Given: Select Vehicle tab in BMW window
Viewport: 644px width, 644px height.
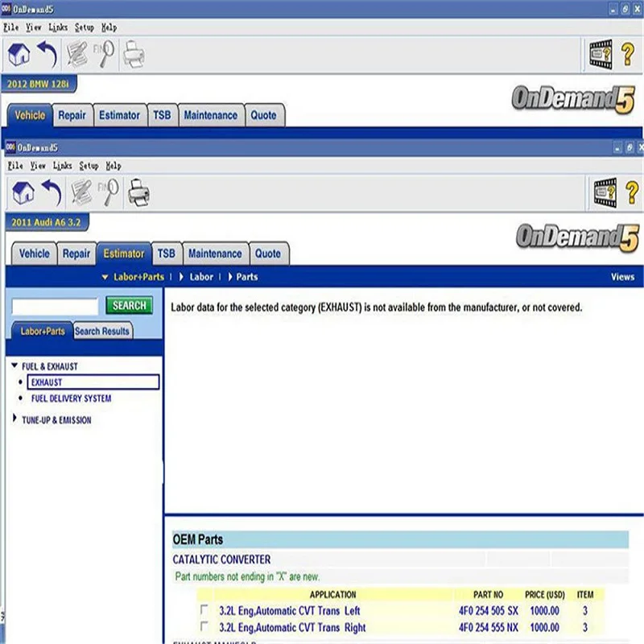Looking at the screenshot, I should click(30, 115).
